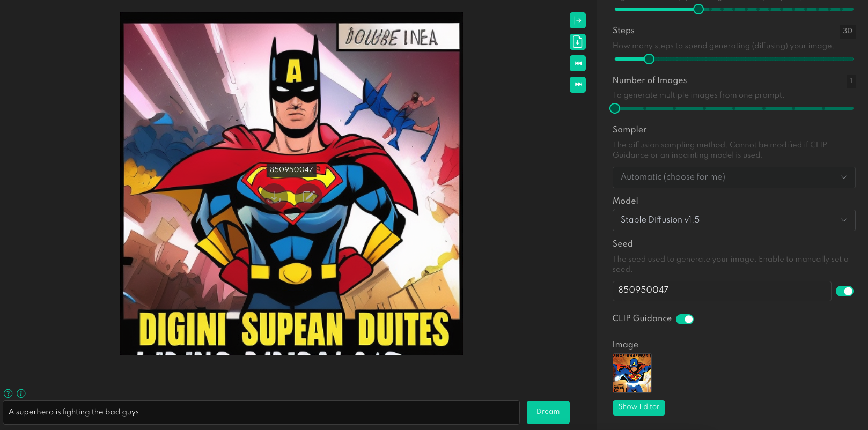The image size is (868, 430).
Task: Click the Number of Images slider handle
Action: coord(615,108)
